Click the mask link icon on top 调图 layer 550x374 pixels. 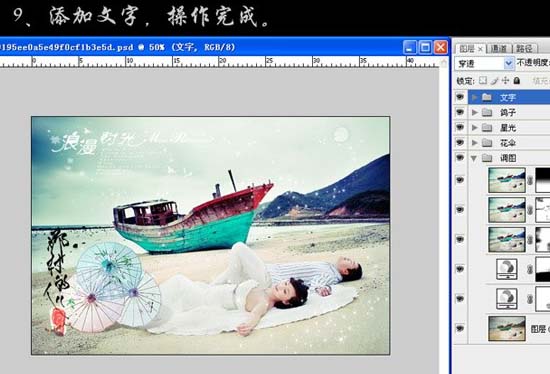click(x=530, y=180)
